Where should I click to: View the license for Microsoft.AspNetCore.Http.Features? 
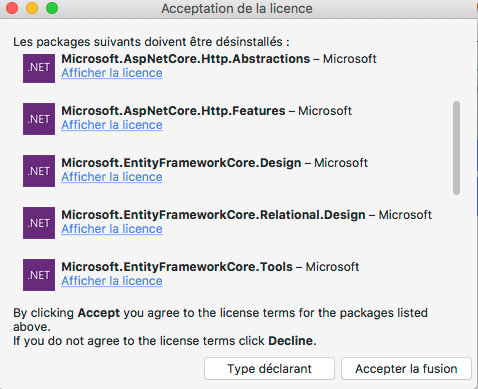(x=112, y=125)
